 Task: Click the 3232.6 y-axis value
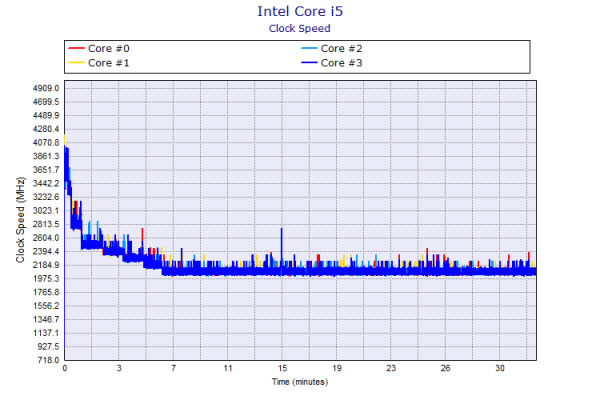tap(46, 197)
